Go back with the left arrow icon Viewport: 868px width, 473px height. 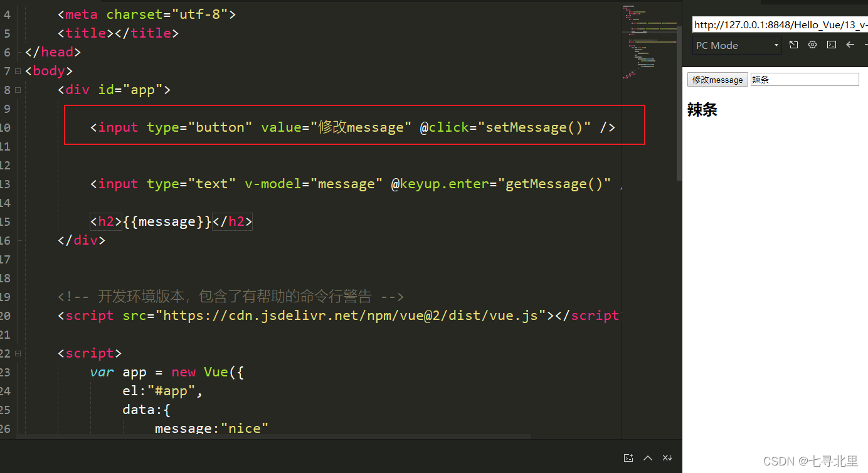(850, 45)
